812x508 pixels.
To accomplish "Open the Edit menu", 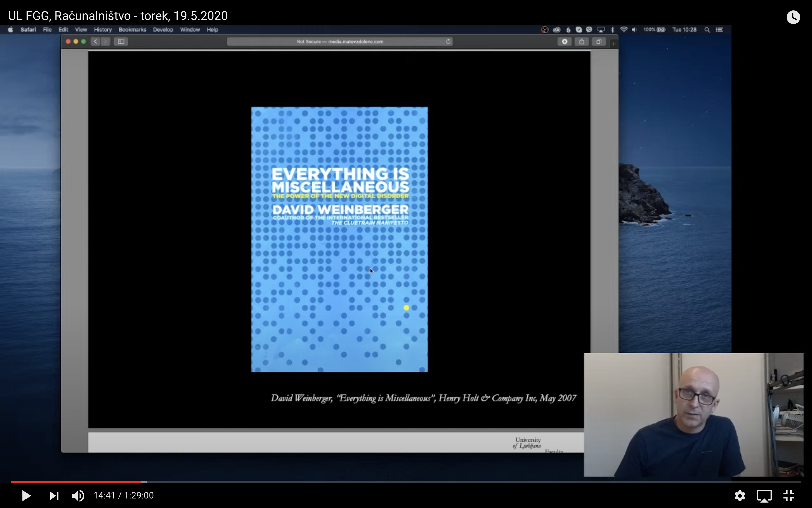I will (63, 29).
